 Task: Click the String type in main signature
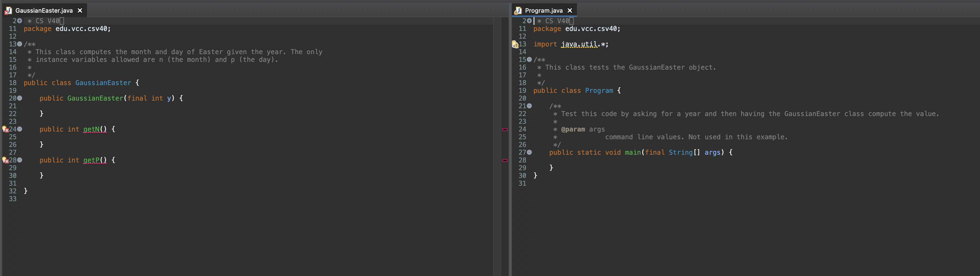tap(681, 153)
